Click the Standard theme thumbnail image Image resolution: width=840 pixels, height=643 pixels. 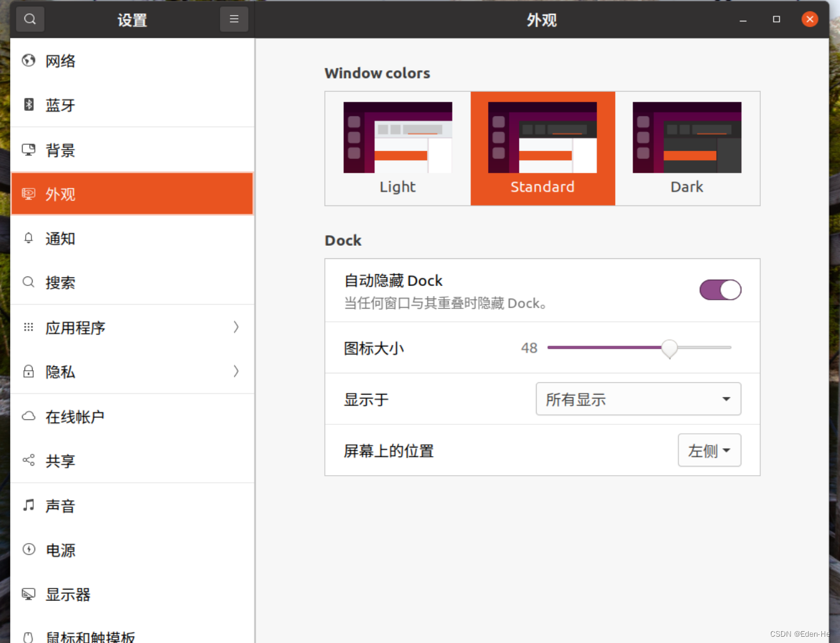click(x=542, y=138)
